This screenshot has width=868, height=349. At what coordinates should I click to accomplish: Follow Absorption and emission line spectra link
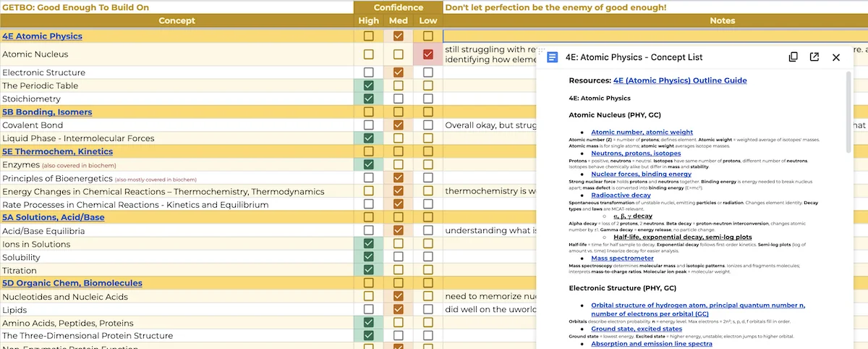point(651,343)
